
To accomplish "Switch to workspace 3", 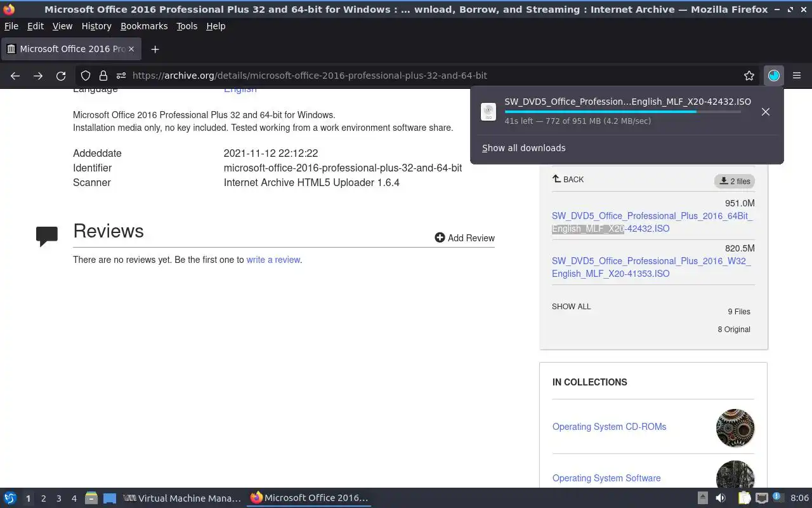I will (58, 498).
